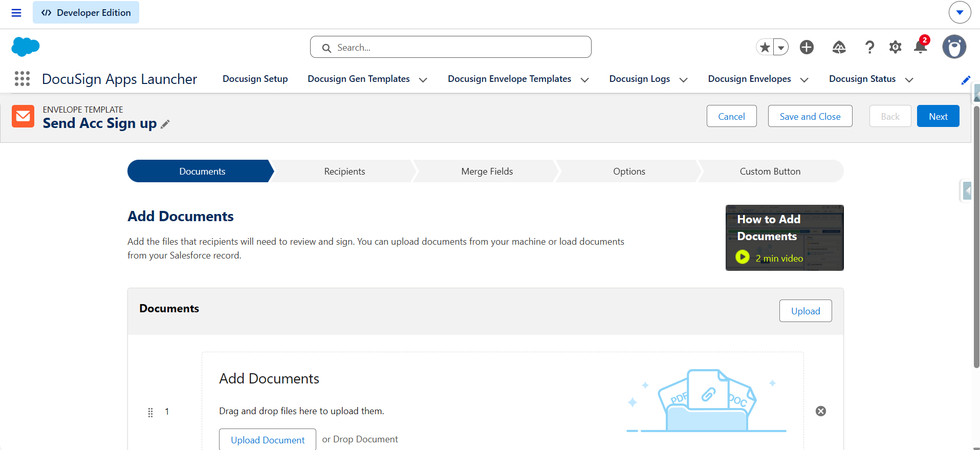Open the Docusign Setup tab
Viewport: 980px width, 450px height.
pos(255,79)
